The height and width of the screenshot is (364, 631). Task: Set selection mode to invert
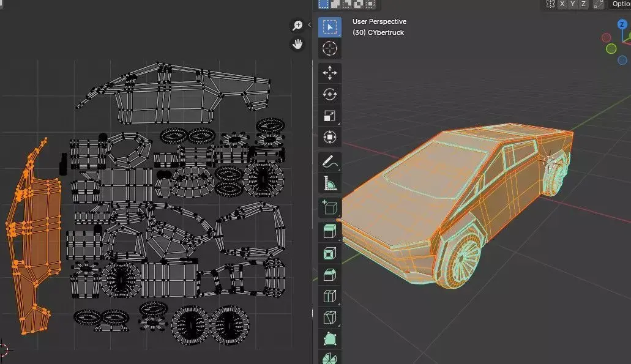click(x=358, y=4)
